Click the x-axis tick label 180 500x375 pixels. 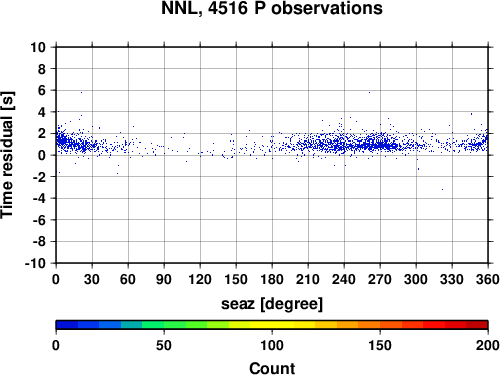click(x=272, y=279)
